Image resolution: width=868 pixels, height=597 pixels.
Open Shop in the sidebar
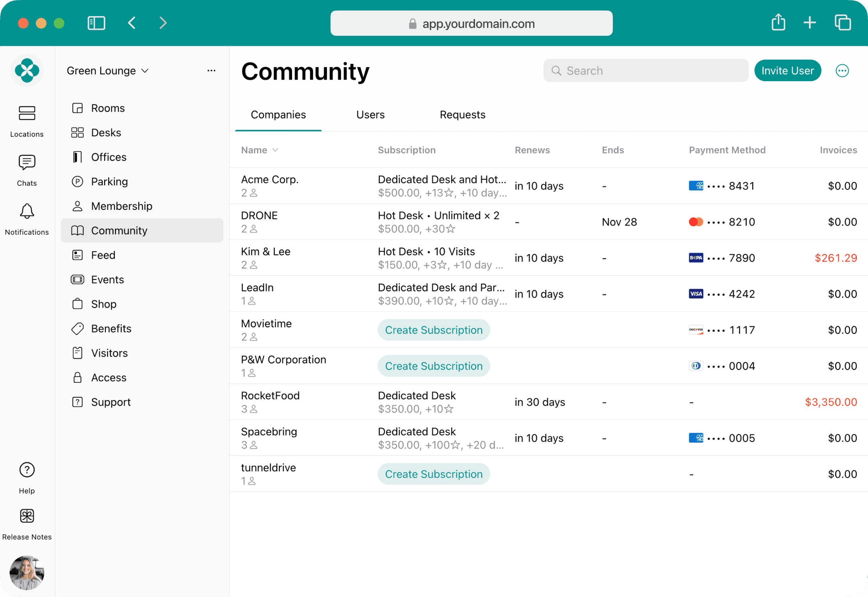(x=142, y=304)
